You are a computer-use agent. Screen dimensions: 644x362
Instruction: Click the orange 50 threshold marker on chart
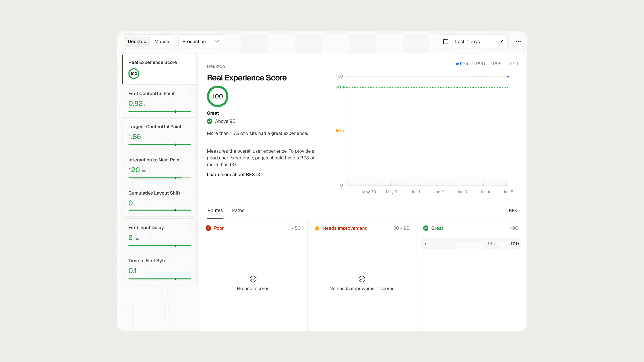click(343, 131)
